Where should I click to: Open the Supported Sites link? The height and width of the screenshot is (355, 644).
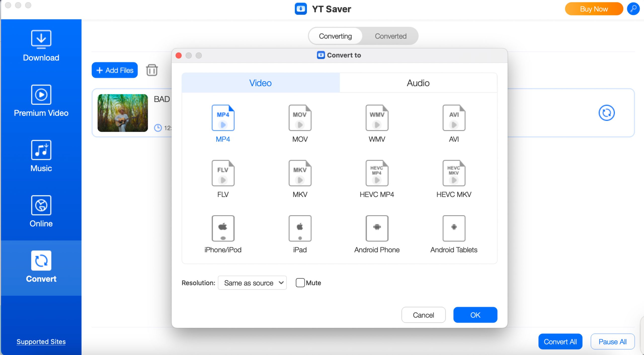41,342
